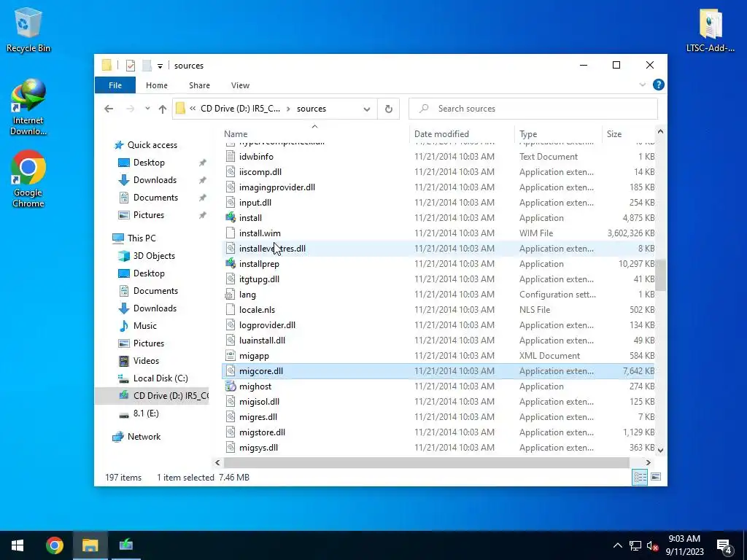Select Network in navigation pane
This screenshot has height=560, width=747.
(144, 437)
